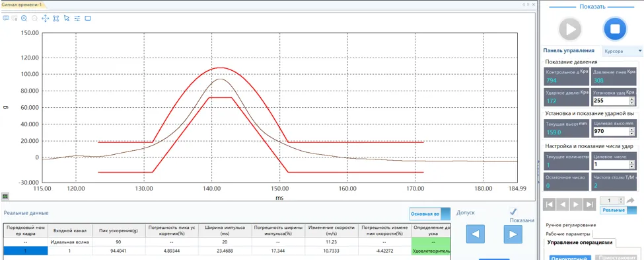Click the 172 impact pressure reading
The image size is (644, 260).
click(x=551, y=101)
